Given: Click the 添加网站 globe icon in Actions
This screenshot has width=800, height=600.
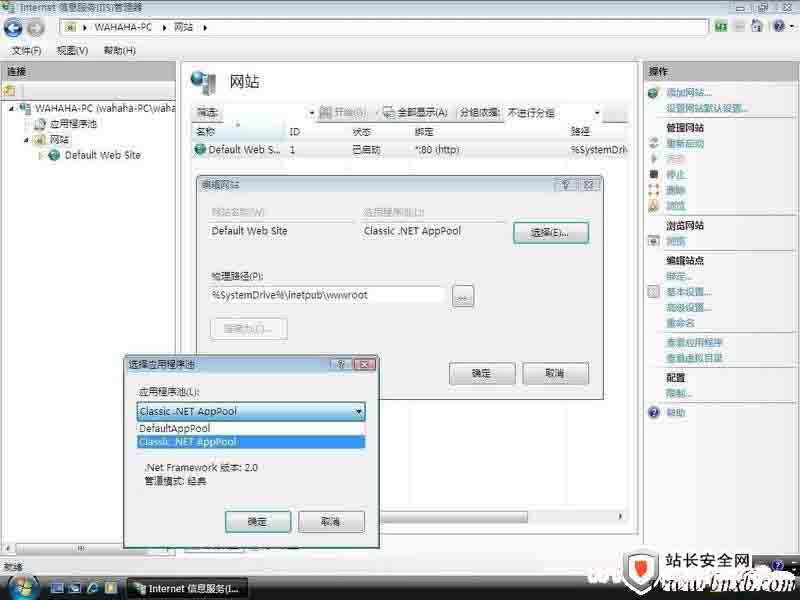Looking at the screenshot, I should (x=654, y=92).
